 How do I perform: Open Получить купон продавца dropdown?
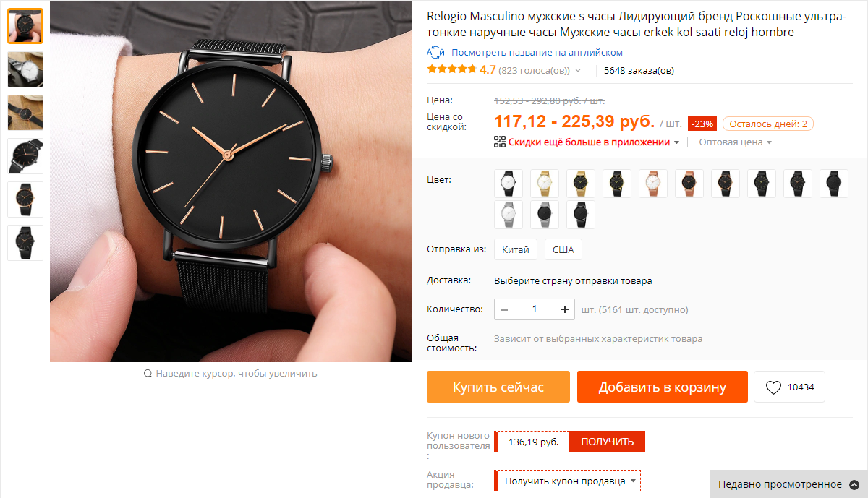tap(569, 481)
